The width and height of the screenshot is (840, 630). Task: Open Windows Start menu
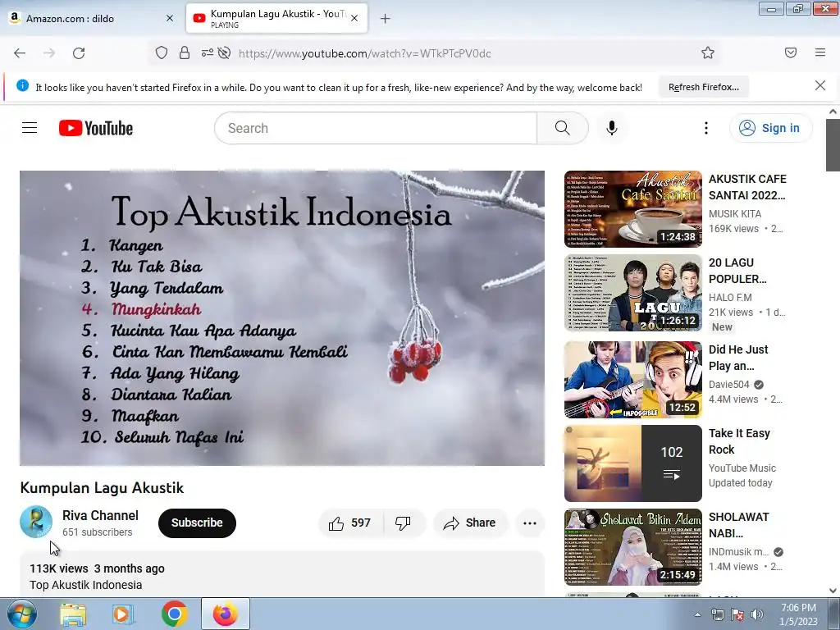(x=21, y=614)
